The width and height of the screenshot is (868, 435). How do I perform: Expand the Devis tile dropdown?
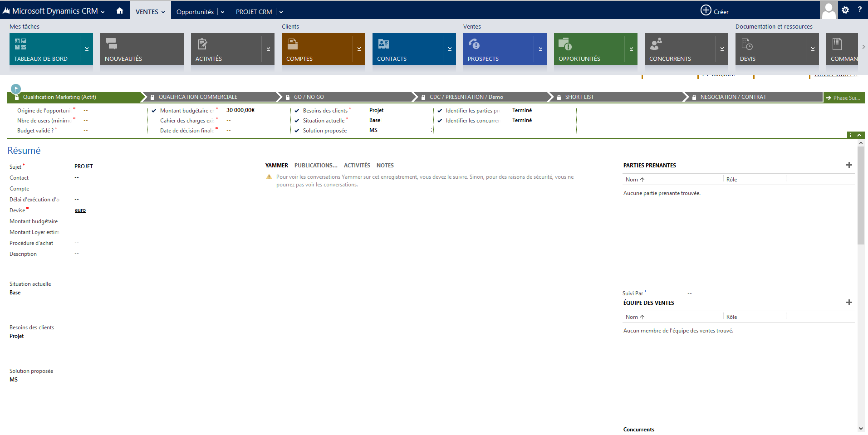813,49
